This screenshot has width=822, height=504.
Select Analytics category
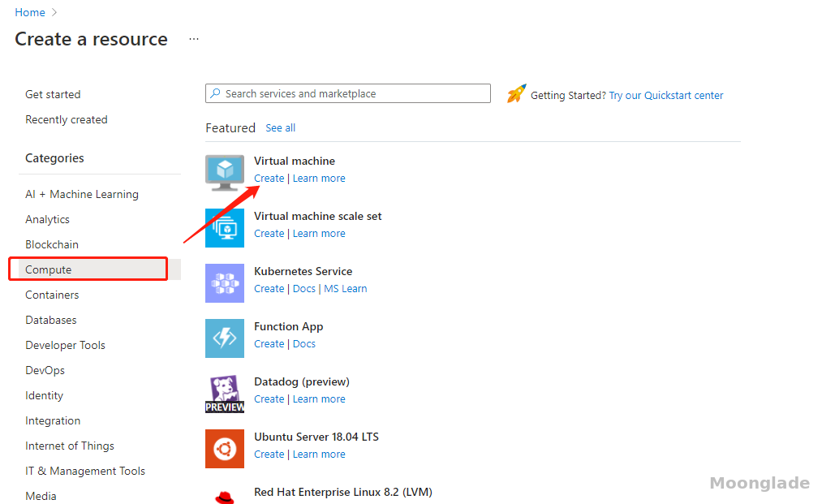coord(47,219)
